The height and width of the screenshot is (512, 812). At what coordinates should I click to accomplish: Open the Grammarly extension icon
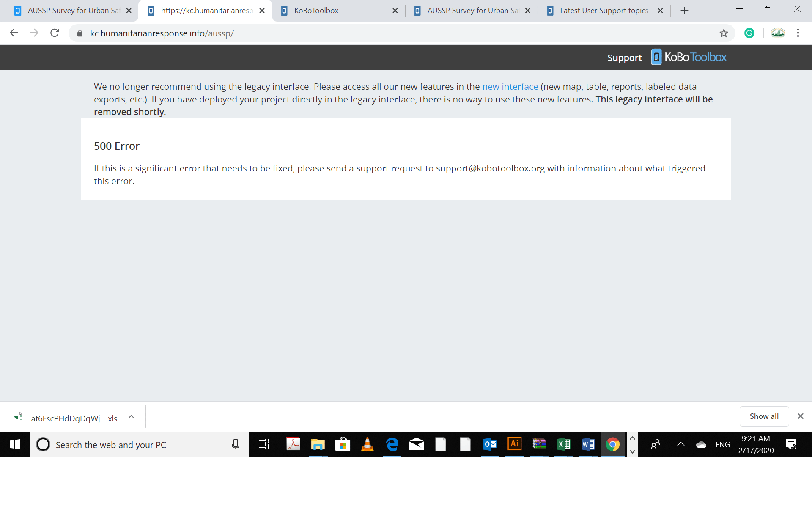(749, 33)
